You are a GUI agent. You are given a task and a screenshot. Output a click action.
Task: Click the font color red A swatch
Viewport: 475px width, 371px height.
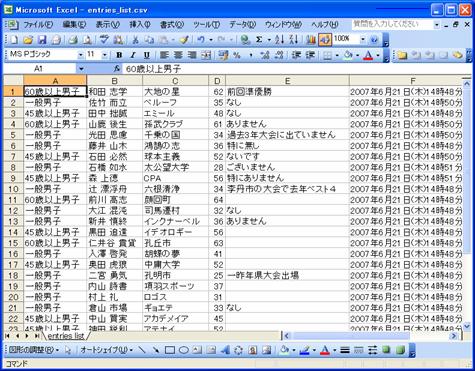click(368, 55)
